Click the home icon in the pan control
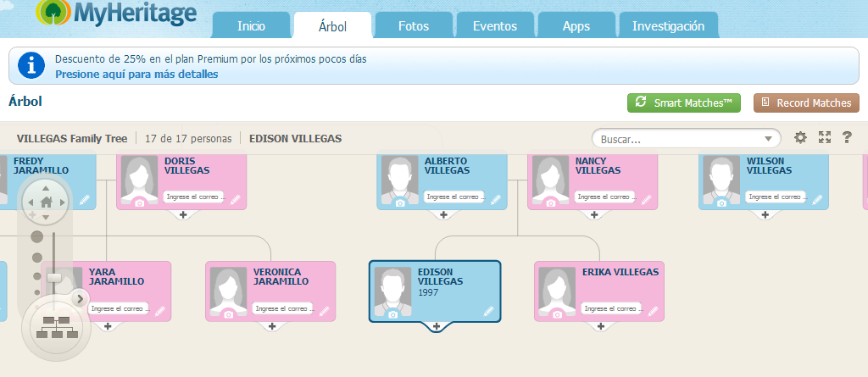Viewport: 868px width, 377px height. (46, 202)
